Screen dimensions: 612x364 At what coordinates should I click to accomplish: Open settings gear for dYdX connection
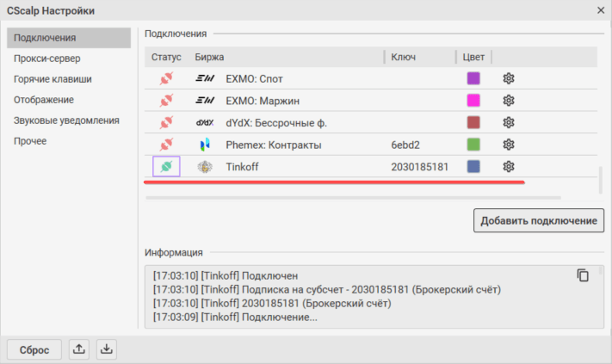click(x=508, y=122)
